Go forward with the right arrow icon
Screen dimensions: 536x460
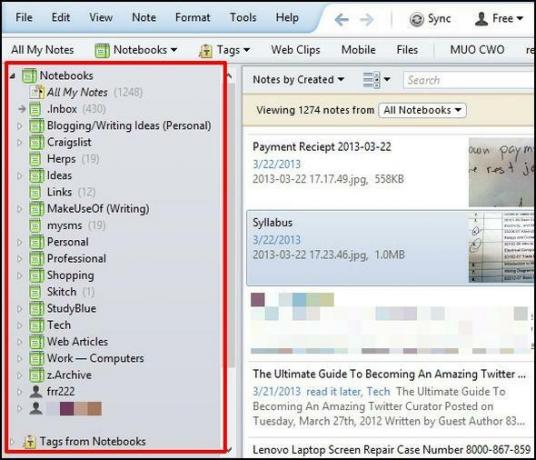tap(367, 19)
